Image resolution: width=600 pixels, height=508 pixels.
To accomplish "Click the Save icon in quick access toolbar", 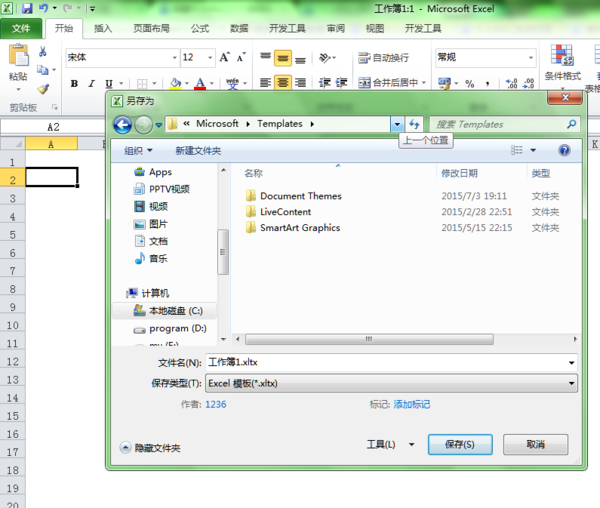I will [x=27, y=8].
